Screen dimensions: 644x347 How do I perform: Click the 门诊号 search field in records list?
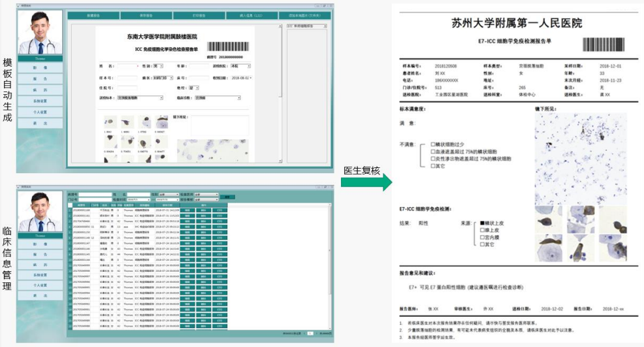(95, 199)
